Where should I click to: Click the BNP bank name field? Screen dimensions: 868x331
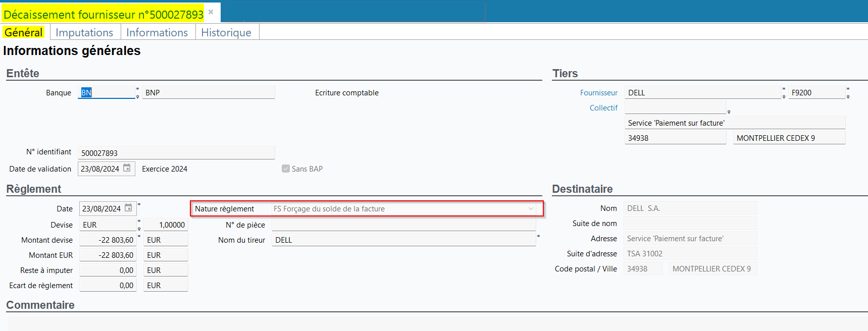tap(209, 92)
